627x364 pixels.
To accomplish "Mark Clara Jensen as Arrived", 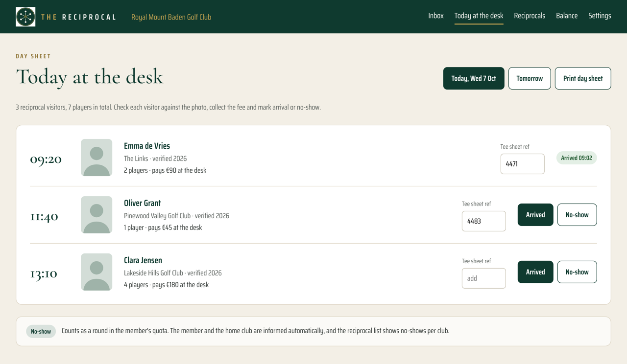I will point(535,272).
